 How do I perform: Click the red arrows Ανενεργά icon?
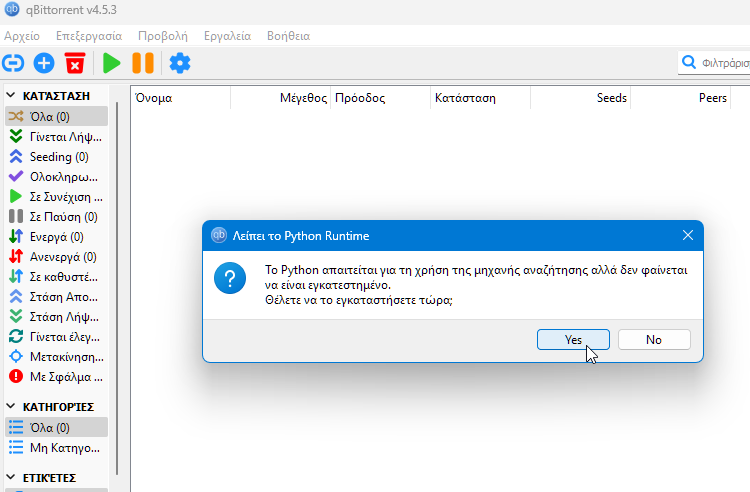16,256
